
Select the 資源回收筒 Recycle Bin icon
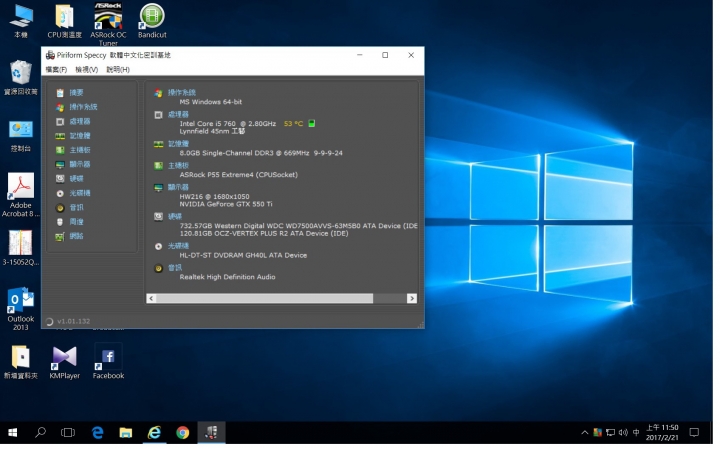point(21,78)
